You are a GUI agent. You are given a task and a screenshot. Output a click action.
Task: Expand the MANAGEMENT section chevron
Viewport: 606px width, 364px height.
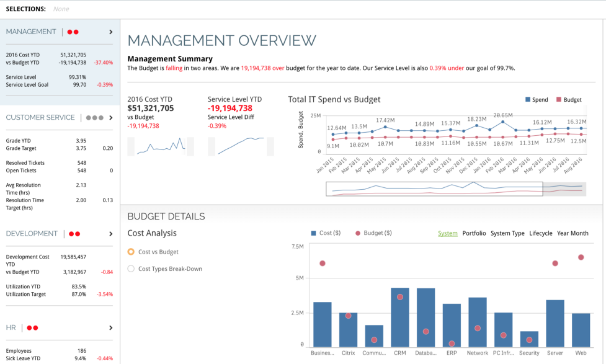click(110, 32)
